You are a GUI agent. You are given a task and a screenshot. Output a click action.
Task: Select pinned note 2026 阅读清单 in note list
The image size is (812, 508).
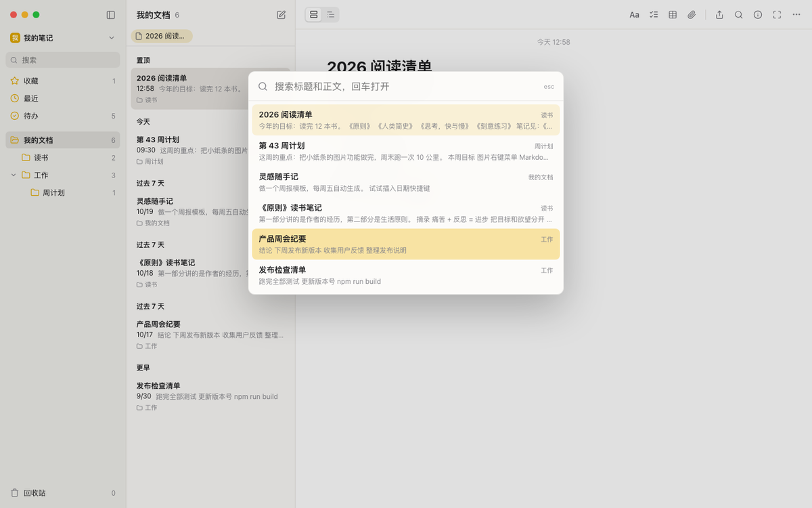coord(210,89)
